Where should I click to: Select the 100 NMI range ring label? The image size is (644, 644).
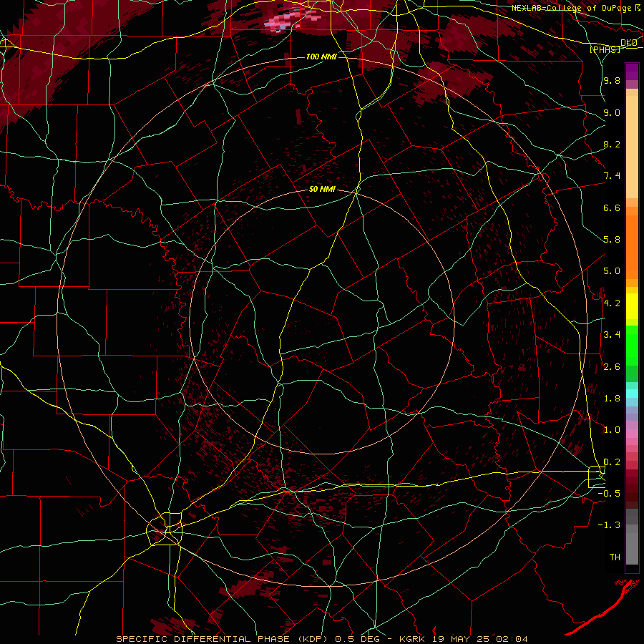(321, 57)
